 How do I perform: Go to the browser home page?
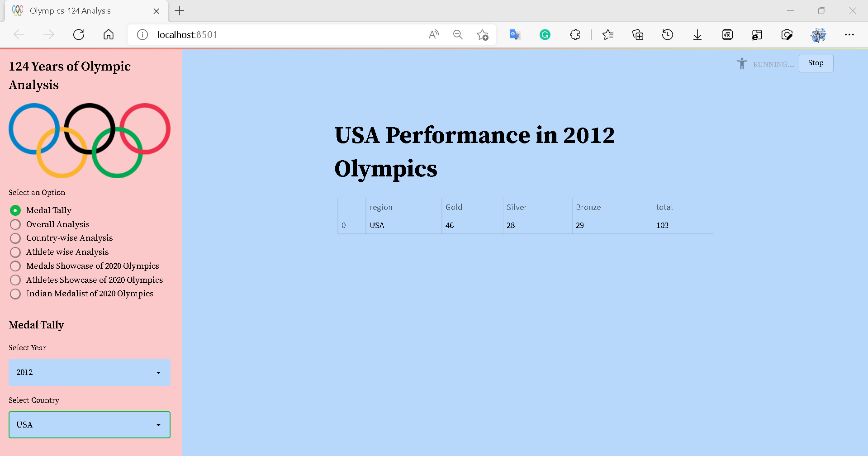point(109,35)
